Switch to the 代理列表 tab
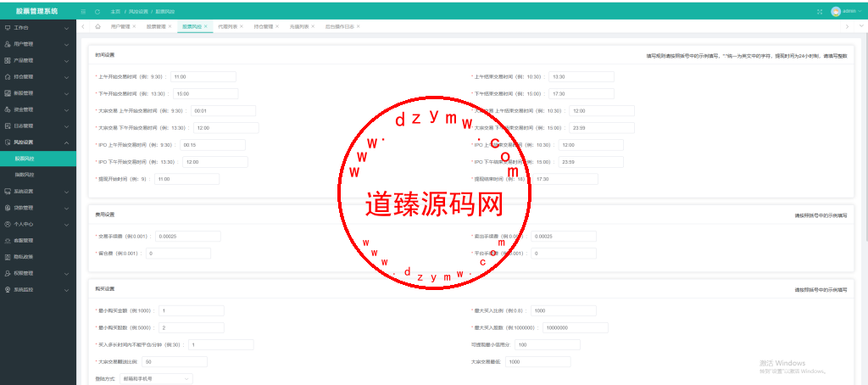Viewport: 868px width, 385px height. [227, 26]
